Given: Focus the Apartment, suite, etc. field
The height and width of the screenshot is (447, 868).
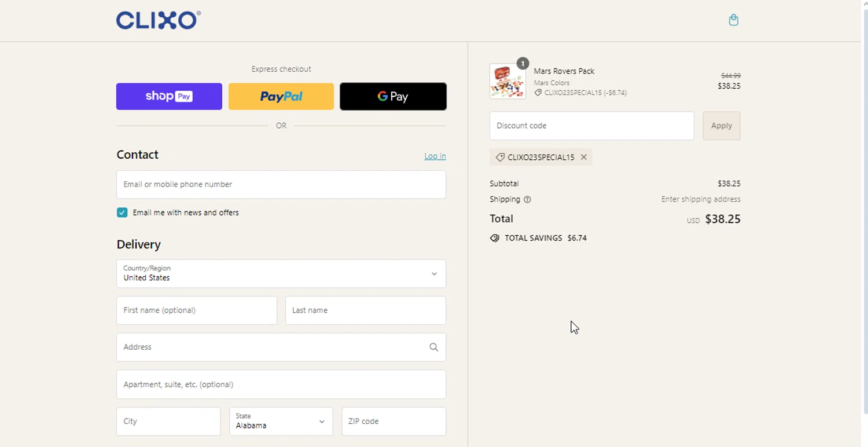Looking at the screenshot, I should [x=281, y=384].
